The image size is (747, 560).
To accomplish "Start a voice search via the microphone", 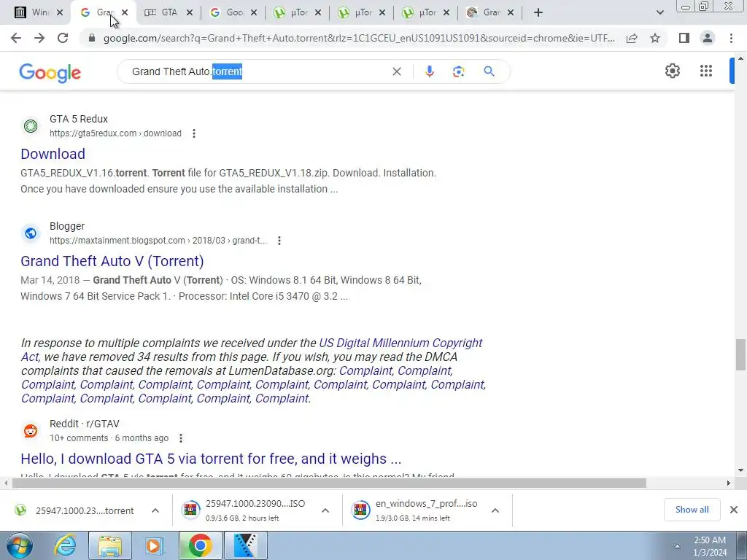I will (x=429, y=71).
